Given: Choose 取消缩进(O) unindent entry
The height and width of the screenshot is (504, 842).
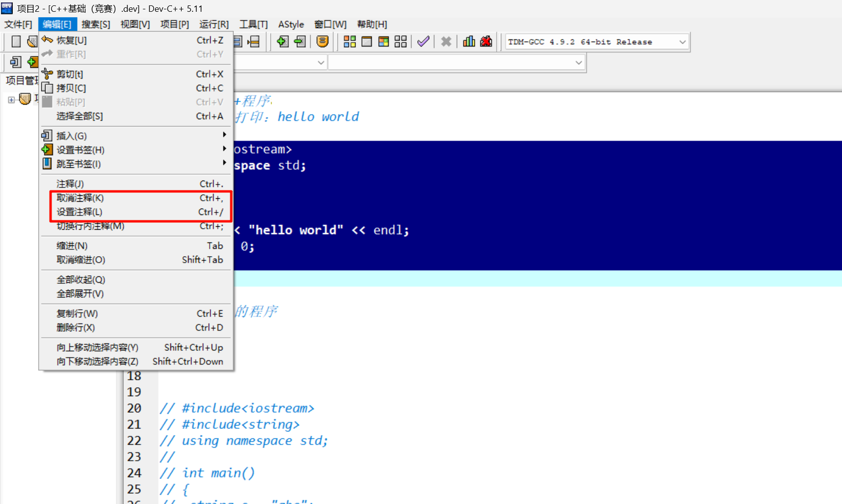Looking at the screenshot, I should [136, 260].
